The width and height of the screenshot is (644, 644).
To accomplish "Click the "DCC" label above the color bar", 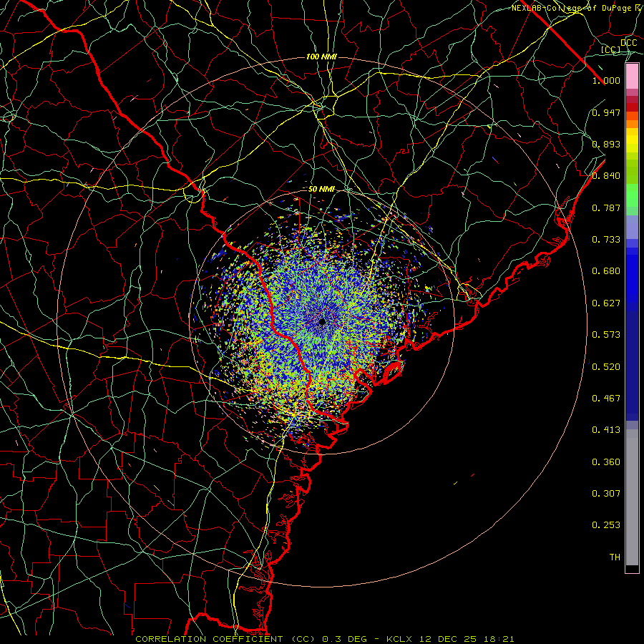I will (x=628, y=43).
